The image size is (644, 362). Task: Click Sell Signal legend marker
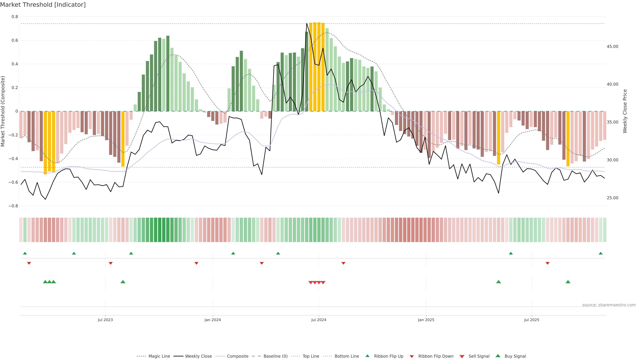[462, 356]
